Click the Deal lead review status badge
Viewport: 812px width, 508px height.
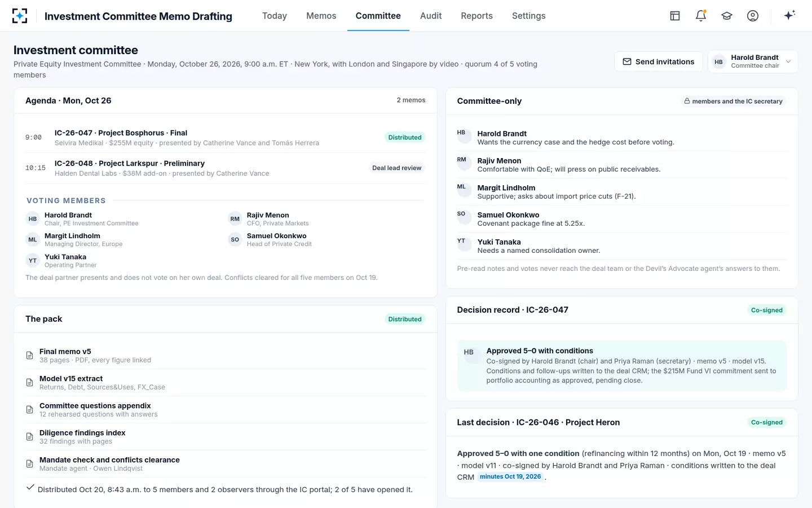click(397, 168)
